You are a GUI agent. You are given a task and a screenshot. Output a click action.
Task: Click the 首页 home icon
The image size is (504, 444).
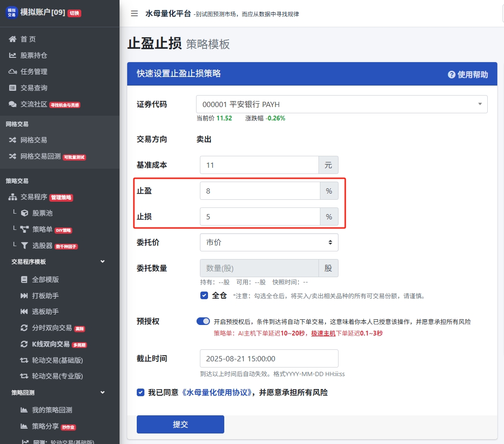12,39
